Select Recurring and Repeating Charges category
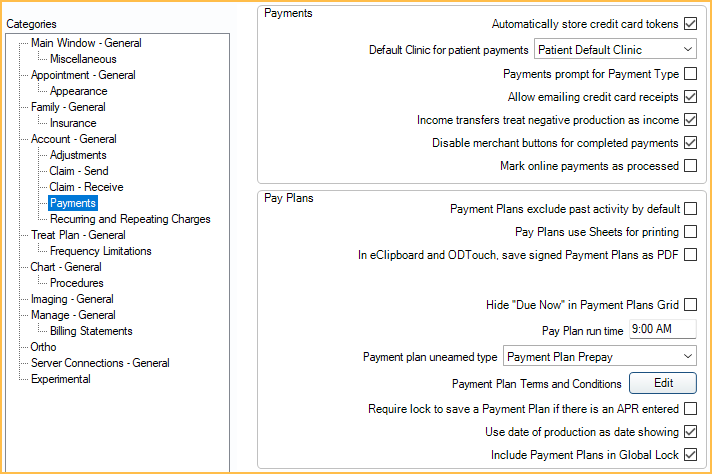This screenshot has height=474, width=712. [130, 219]
